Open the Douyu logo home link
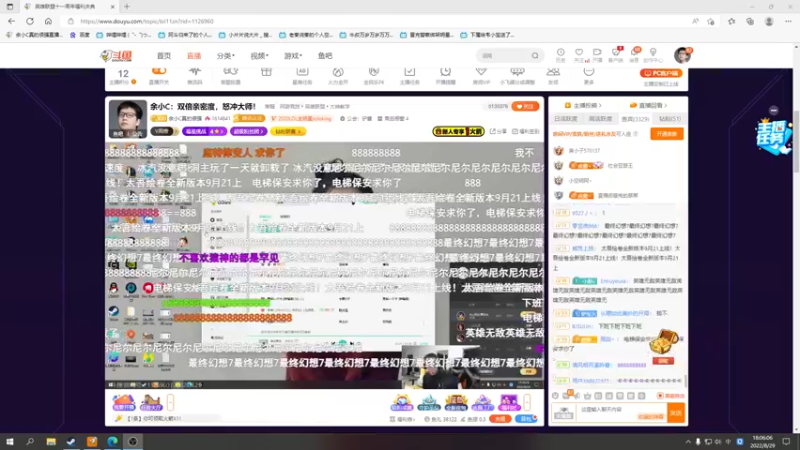 (116, 56)
